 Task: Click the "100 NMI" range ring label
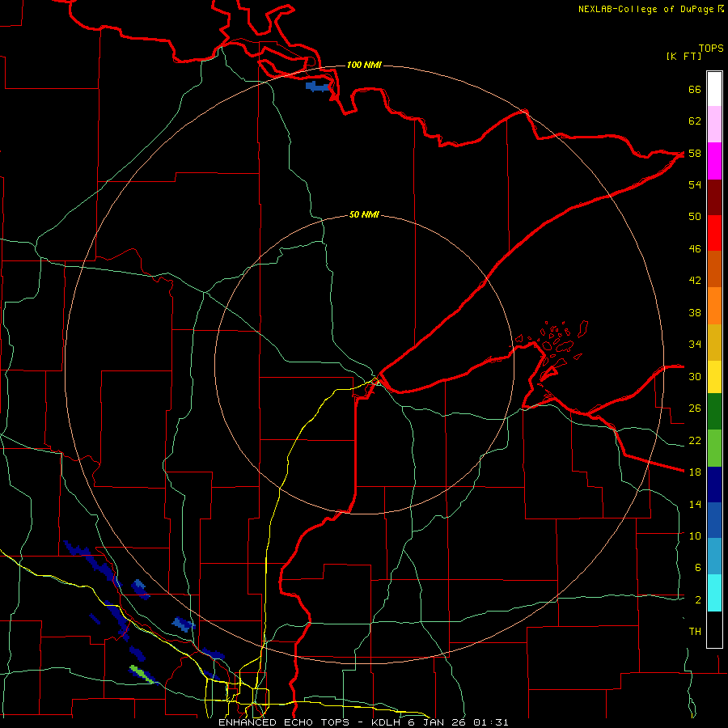click(x=364, y=65)
